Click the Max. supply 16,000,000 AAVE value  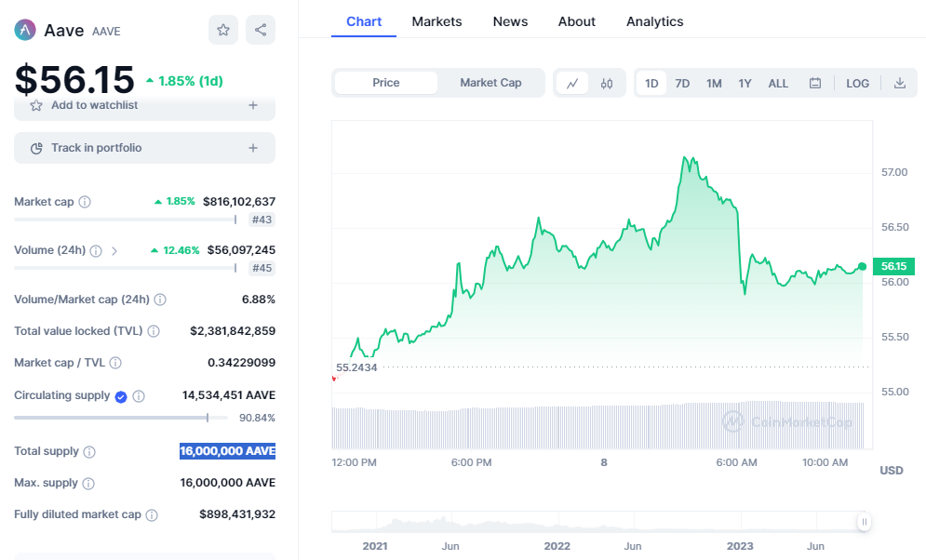(227, 483)
